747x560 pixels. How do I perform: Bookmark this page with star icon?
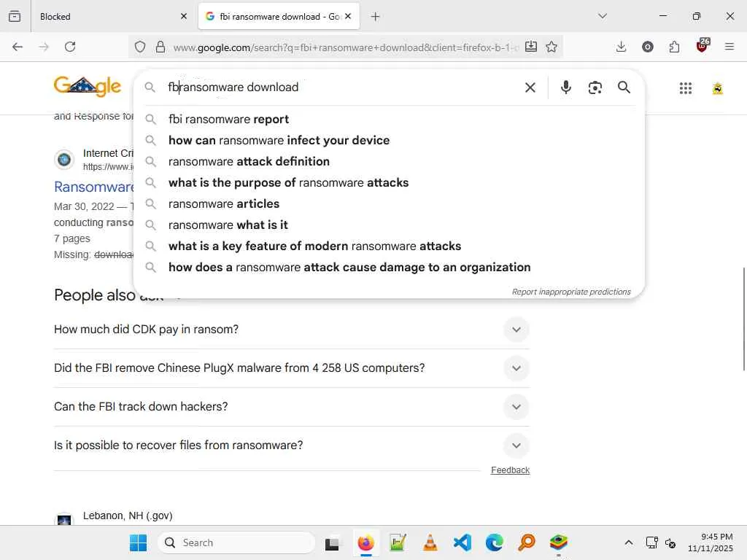[x=551, y=47]
